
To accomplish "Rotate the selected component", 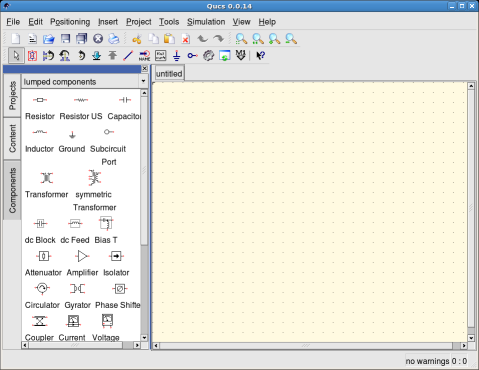I will (81, 55).
